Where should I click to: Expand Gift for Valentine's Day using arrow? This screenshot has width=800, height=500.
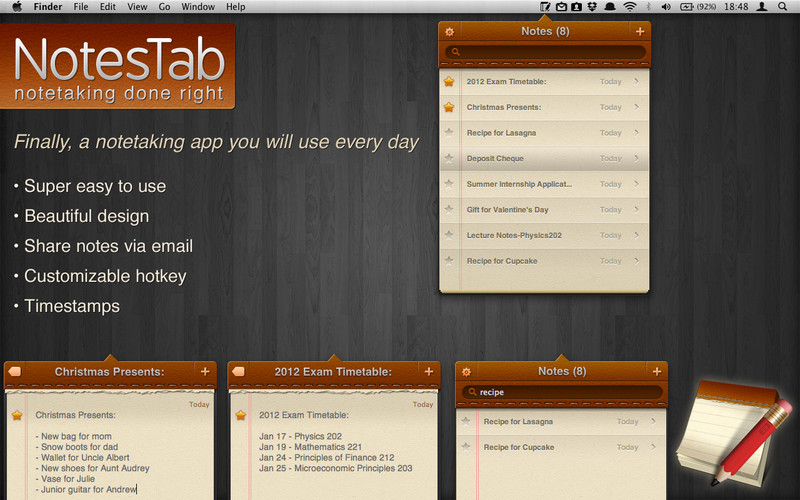637,210
